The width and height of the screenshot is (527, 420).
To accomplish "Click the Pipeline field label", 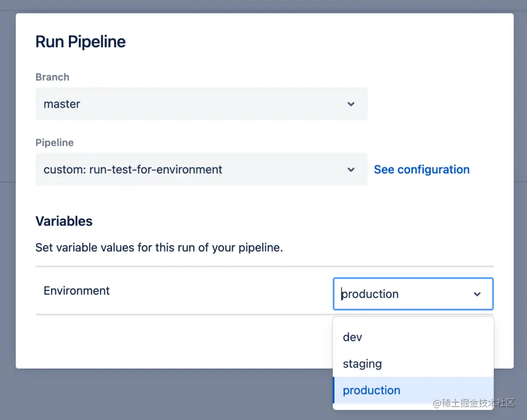I will 54,143.
